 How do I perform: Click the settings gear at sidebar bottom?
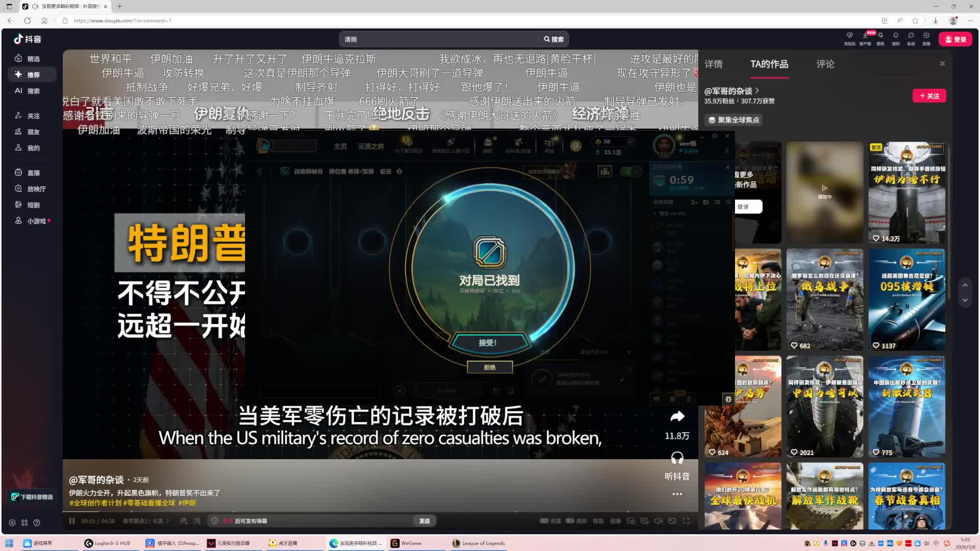click(x=12, y=523)
